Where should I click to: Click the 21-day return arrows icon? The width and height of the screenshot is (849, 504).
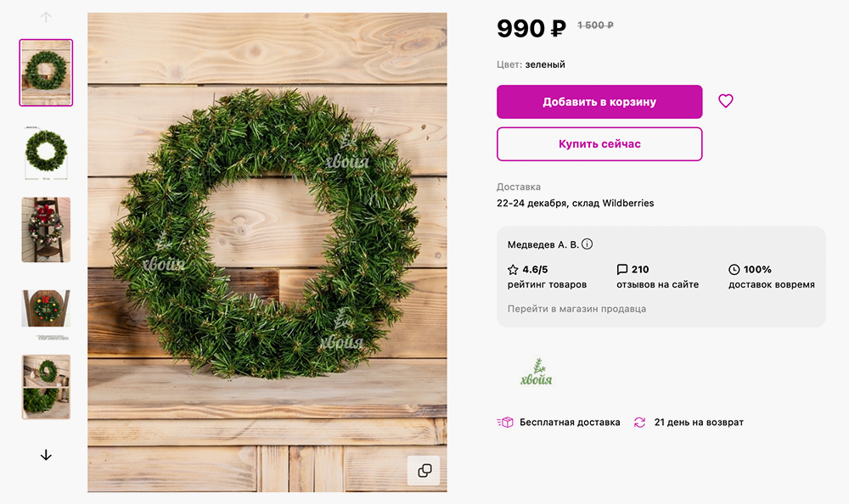pyautogui.click(x=639, y=422)
